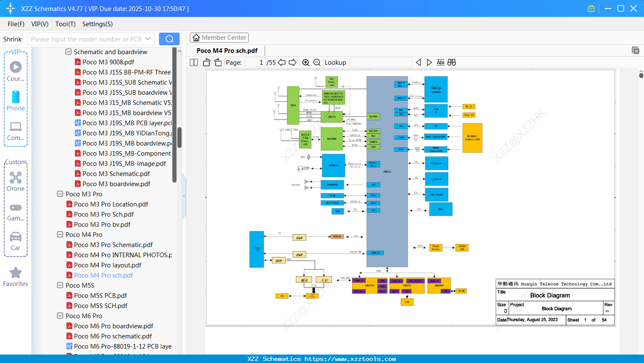Find next lookup match
644x363 pixels.
pyautogui.click(x=429, y=63)
